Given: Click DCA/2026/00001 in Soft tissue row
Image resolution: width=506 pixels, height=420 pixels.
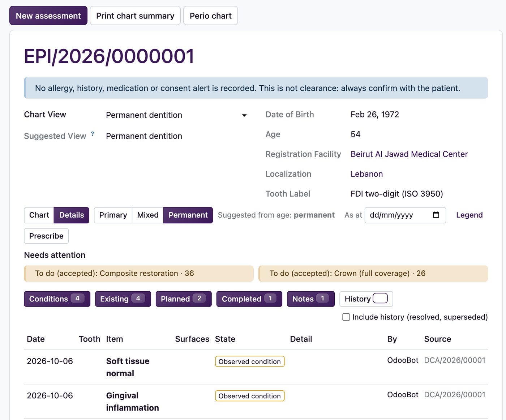Looking at the screenshot, I should pos(455,360).
